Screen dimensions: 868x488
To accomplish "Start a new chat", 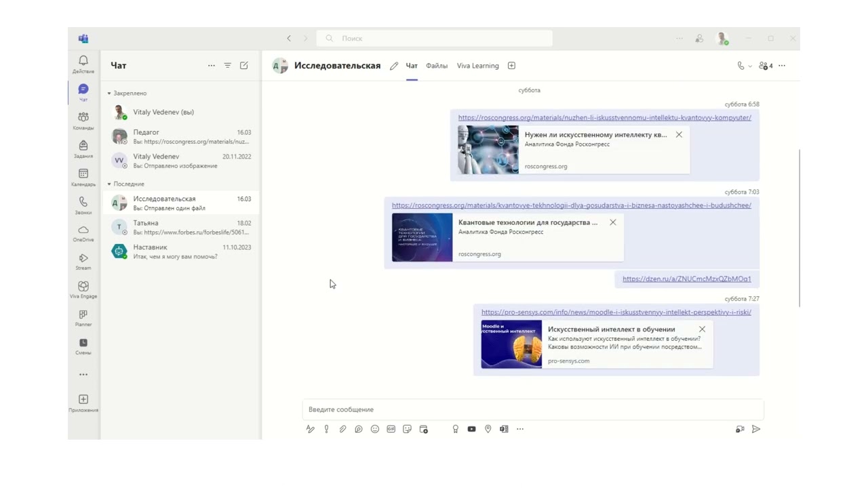I will (244, 66).
